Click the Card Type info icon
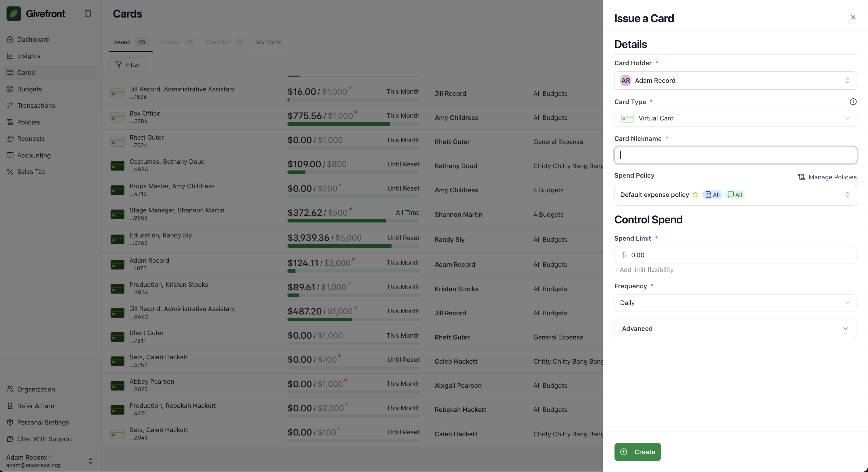This screenshot has height=472, width=868. point(853,102)
